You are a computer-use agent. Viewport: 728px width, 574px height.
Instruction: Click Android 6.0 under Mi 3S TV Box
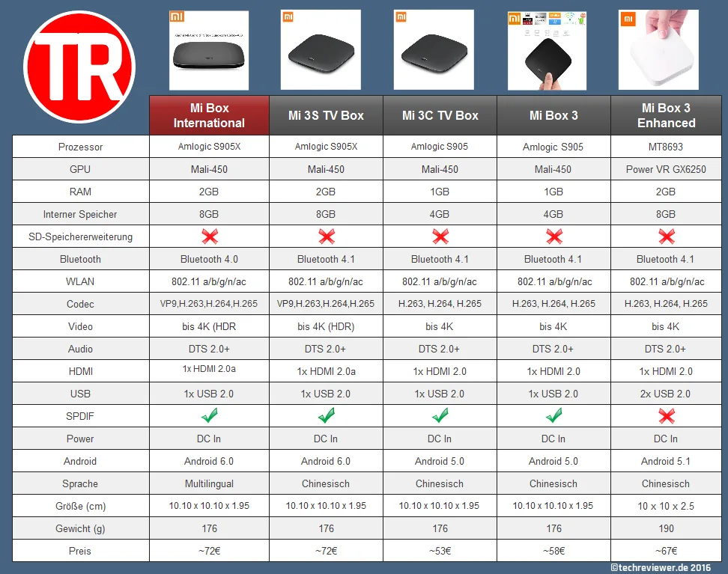pos(326,461)
